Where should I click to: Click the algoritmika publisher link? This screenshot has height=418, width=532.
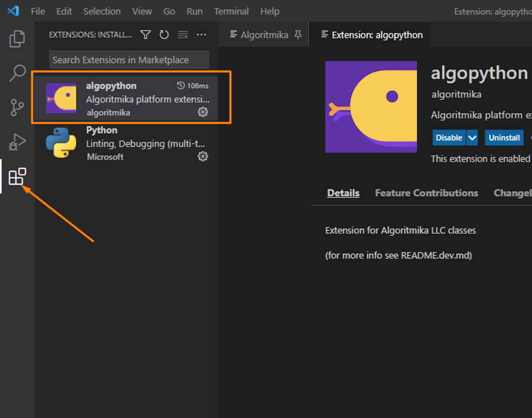click(456, 94)
